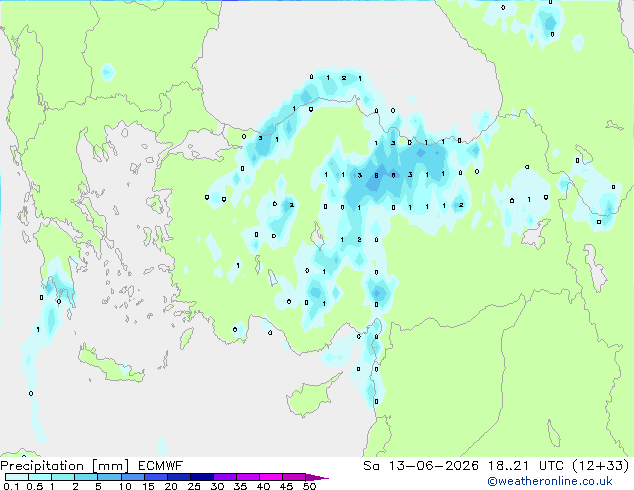
Task: Click the '30' legend scale label
Action: [217, 486]
